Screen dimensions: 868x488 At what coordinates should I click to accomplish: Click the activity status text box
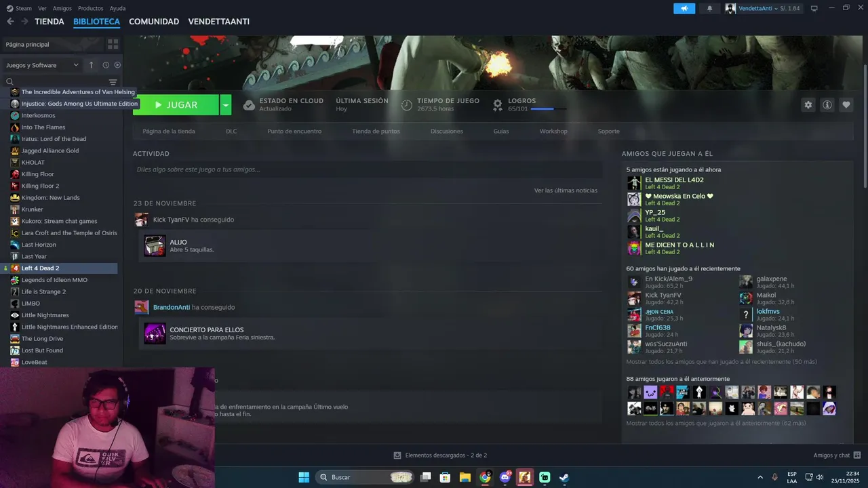368,169
